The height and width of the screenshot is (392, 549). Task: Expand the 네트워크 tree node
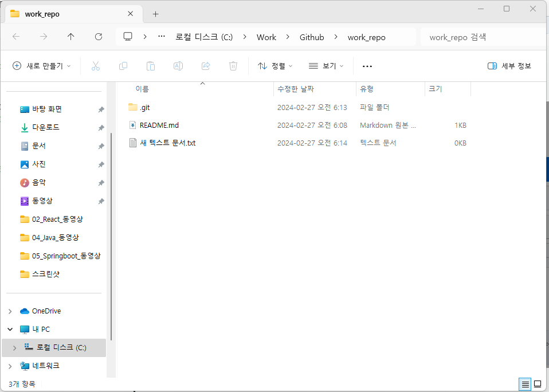(x=10, y=366)
